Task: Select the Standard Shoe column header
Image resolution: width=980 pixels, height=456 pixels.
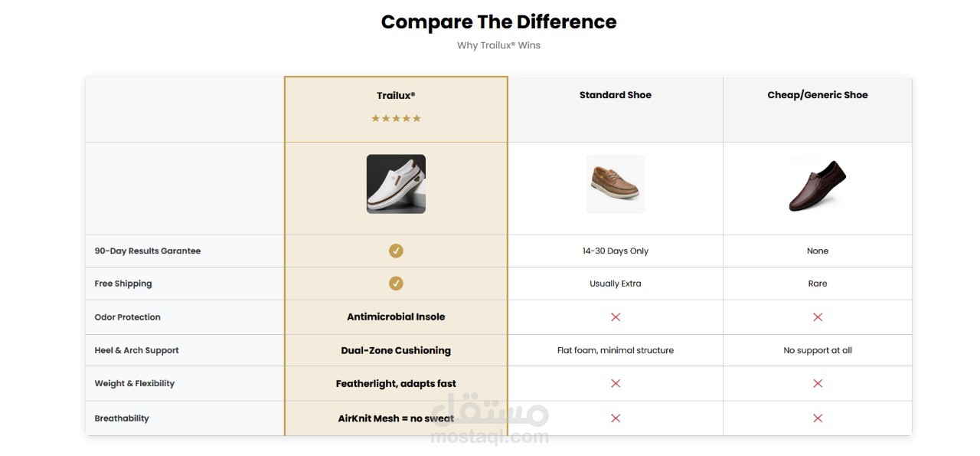Action: tap(616, 95)
